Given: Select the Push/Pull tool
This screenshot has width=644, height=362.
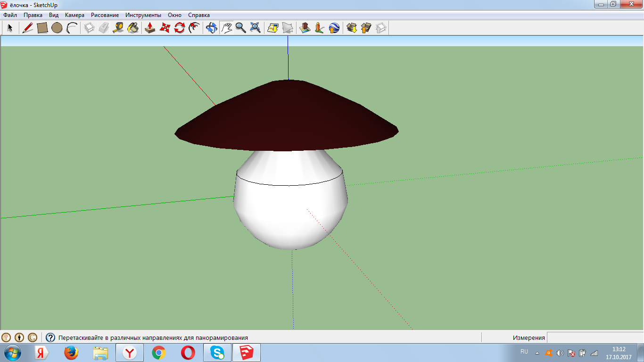Looking at the screenshot, I should [x=150, y=28].
